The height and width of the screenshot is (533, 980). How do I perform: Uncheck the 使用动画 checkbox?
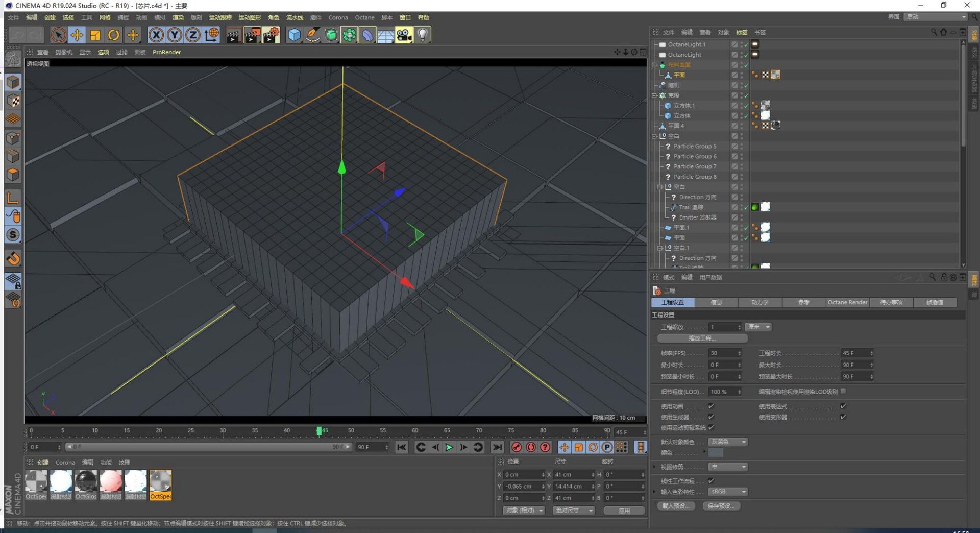(711, 406)
